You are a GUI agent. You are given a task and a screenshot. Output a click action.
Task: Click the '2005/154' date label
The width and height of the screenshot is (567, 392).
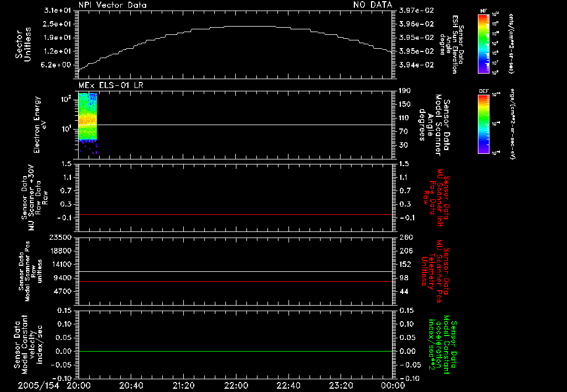tap(38, 386)
